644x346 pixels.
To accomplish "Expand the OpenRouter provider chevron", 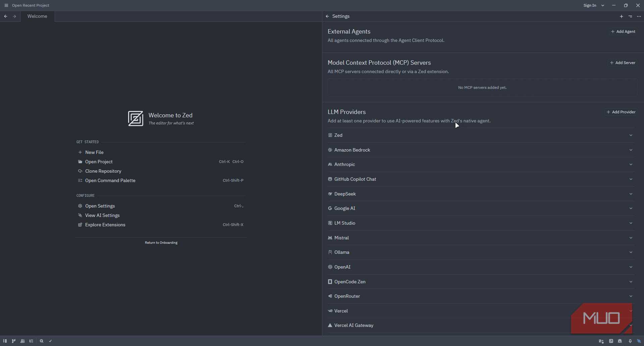I will coord(631,296).
